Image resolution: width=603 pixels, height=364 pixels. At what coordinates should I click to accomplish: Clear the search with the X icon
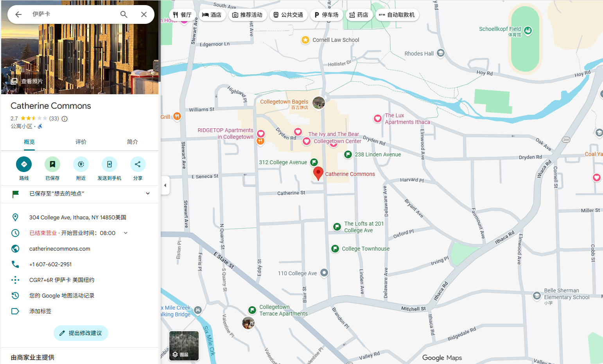[144, 14]
